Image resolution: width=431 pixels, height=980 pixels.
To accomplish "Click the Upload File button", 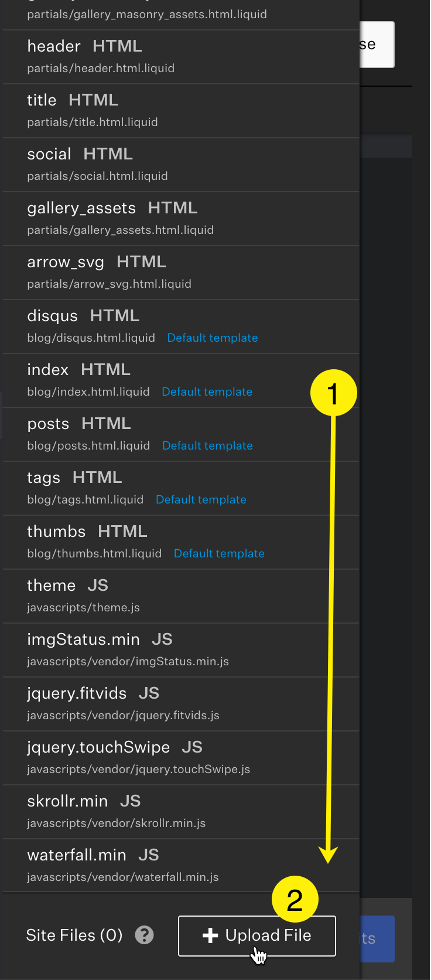I will point(257,936).
